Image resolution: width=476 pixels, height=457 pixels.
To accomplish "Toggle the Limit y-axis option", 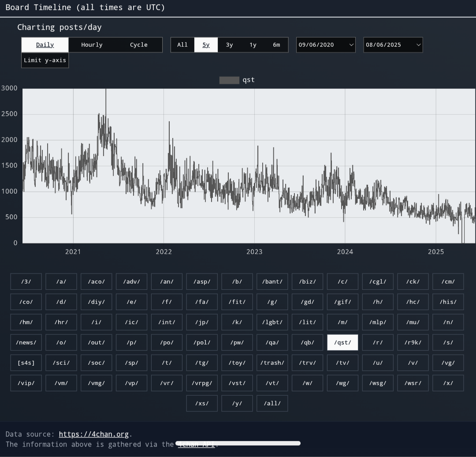I will (x=45, y=60).
